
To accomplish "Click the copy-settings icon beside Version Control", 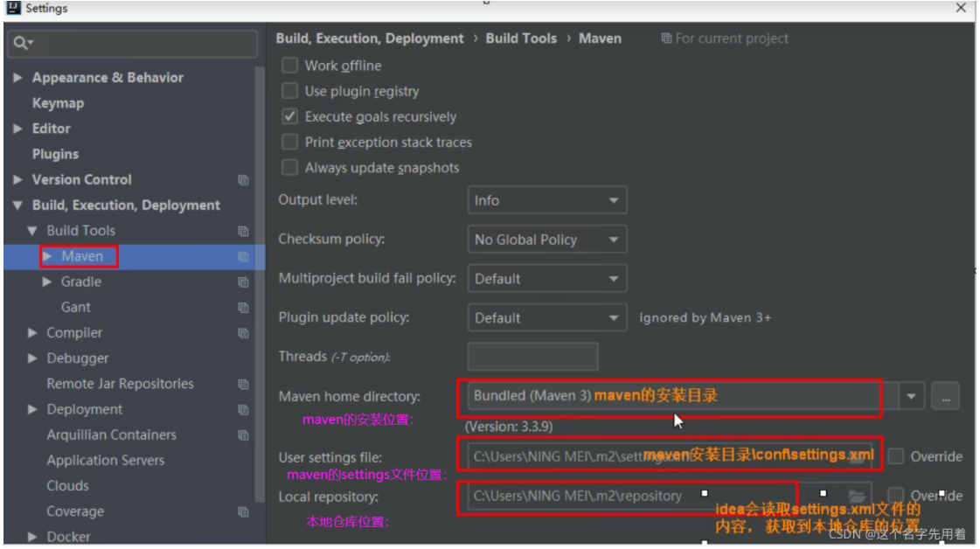I will pos(243,179).
